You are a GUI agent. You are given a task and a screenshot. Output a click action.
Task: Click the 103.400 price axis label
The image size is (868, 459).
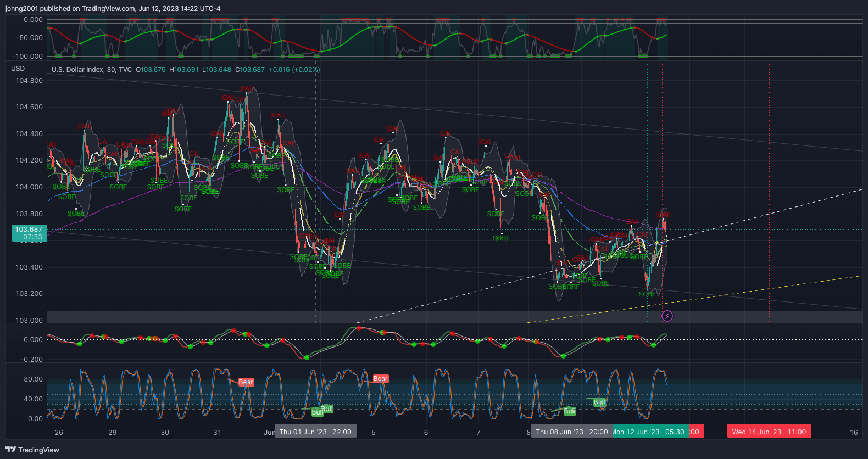29,267
